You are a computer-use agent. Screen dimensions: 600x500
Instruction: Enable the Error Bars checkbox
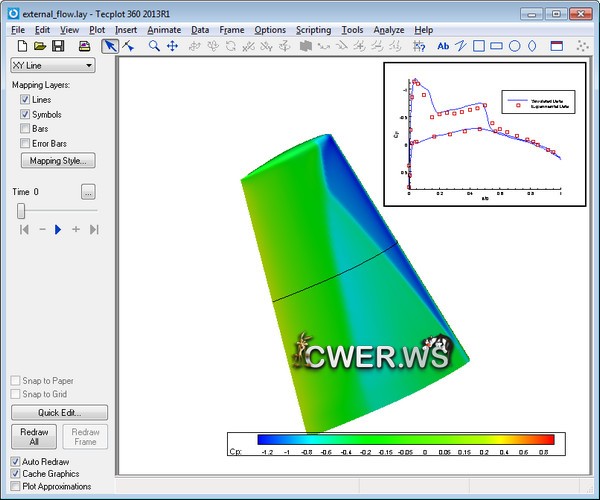tap(25, 144)
